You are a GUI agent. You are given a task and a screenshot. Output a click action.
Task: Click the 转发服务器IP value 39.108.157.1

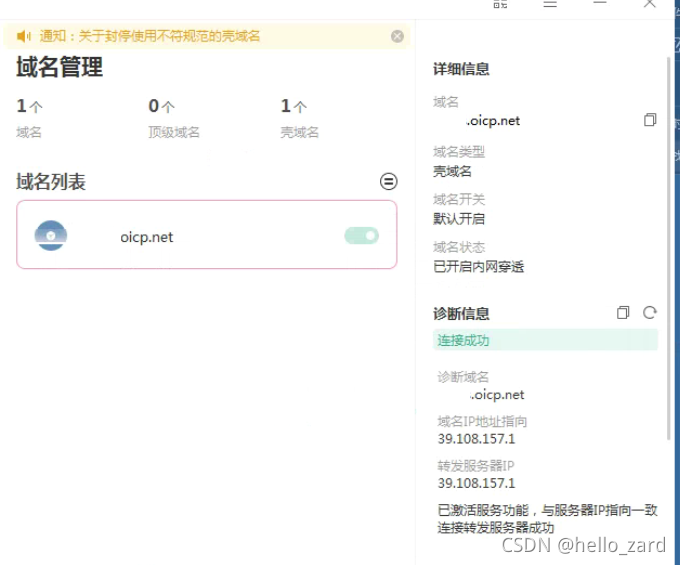click(476, 483)
